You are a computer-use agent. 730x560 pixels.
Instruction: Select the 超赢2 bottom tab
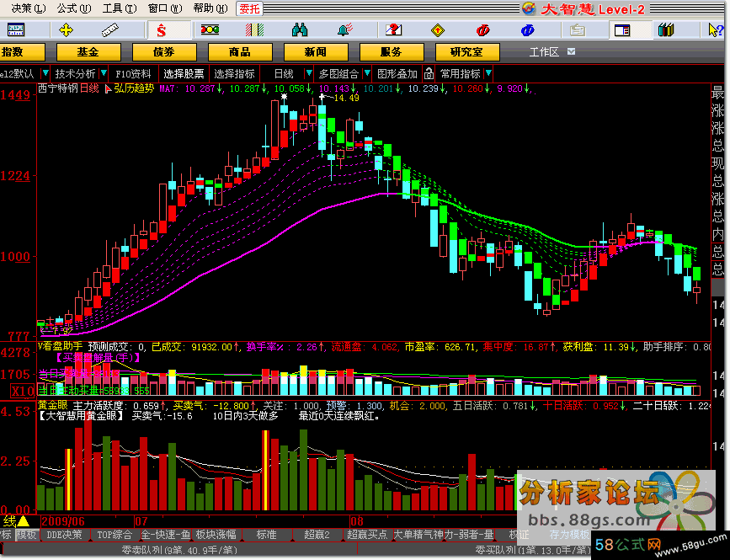(317, 535)
